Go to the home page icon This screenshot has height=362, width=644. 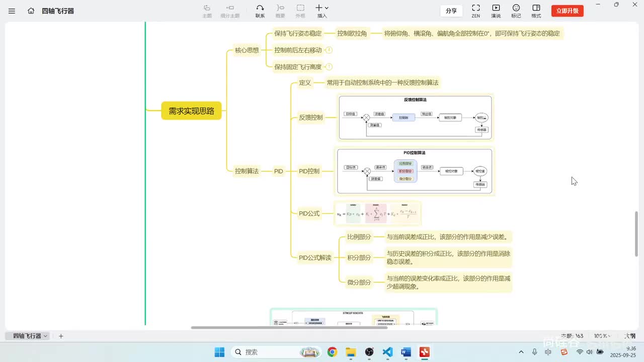pyautogui.click(x=31, y=11)
